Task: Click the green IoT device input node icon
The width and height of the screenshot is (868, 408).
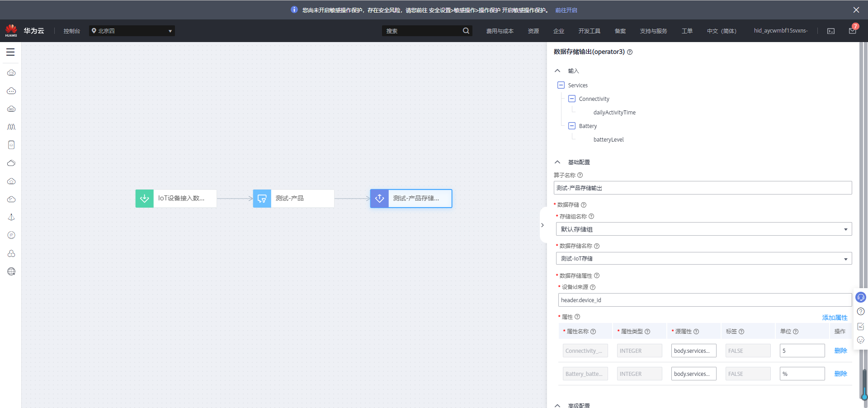Action: coord(145,198)
